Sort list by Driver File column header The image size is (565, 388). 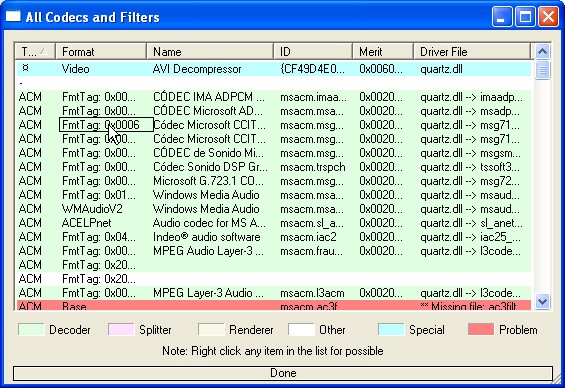point(472,52)
